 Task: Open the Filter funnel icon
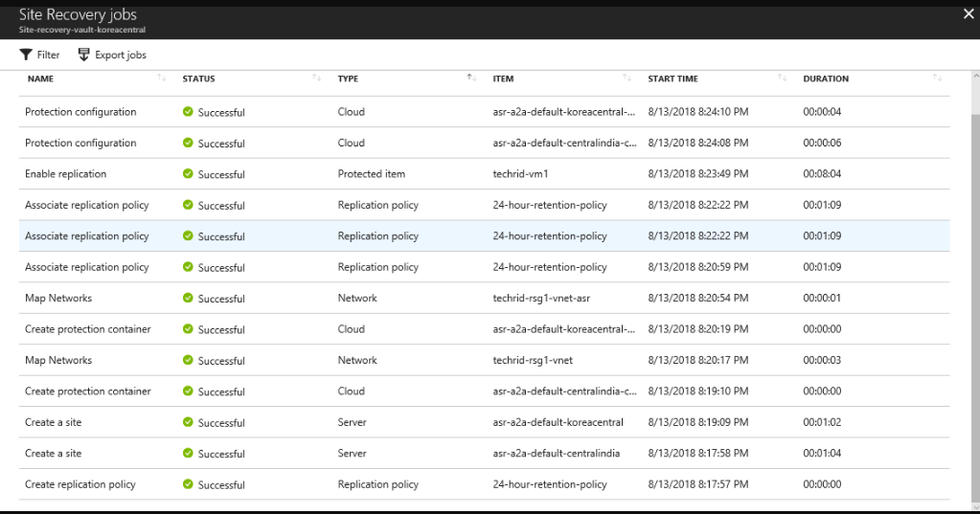click(26, 55)
